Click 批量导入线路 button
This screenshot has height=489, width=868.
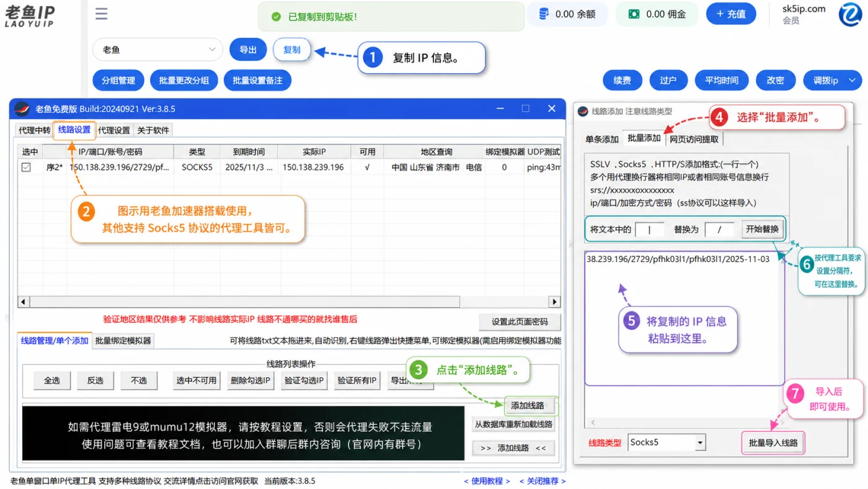(773, 443)
